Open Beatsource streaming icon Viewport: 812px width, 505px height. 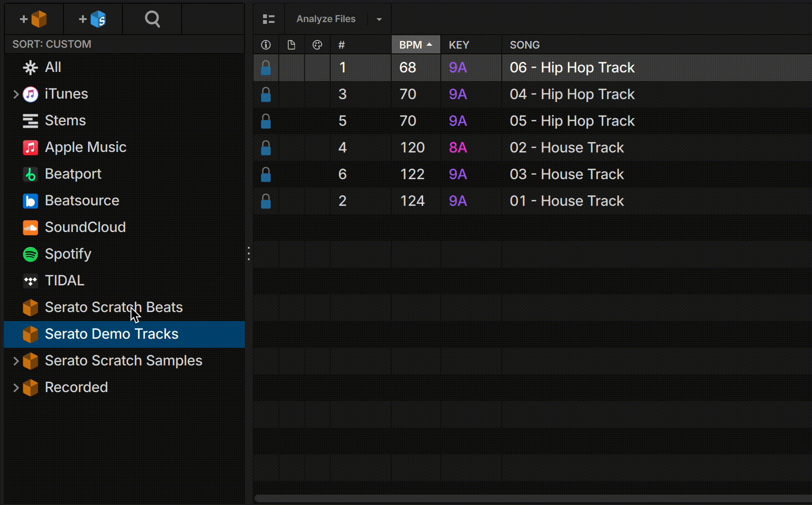point(30,201)
